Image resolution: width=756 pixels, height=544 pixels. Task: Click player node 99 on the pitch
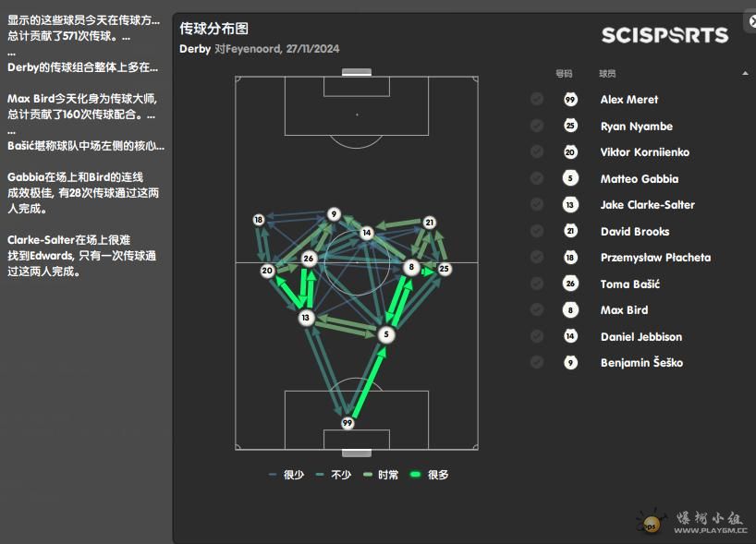coord(348,423)
